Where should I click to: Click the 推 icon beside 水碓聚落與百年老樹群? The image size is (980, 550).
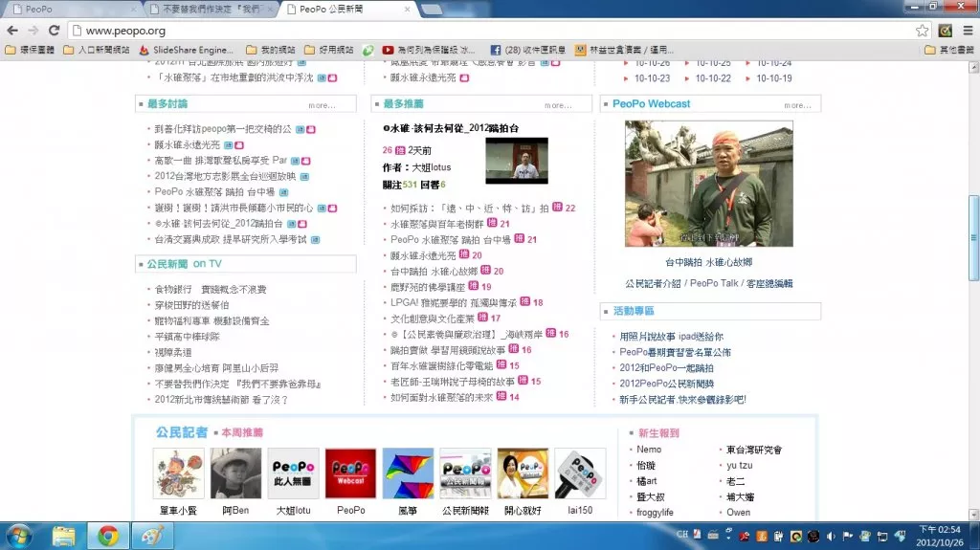pyautogui.click(x=492, y=223)
